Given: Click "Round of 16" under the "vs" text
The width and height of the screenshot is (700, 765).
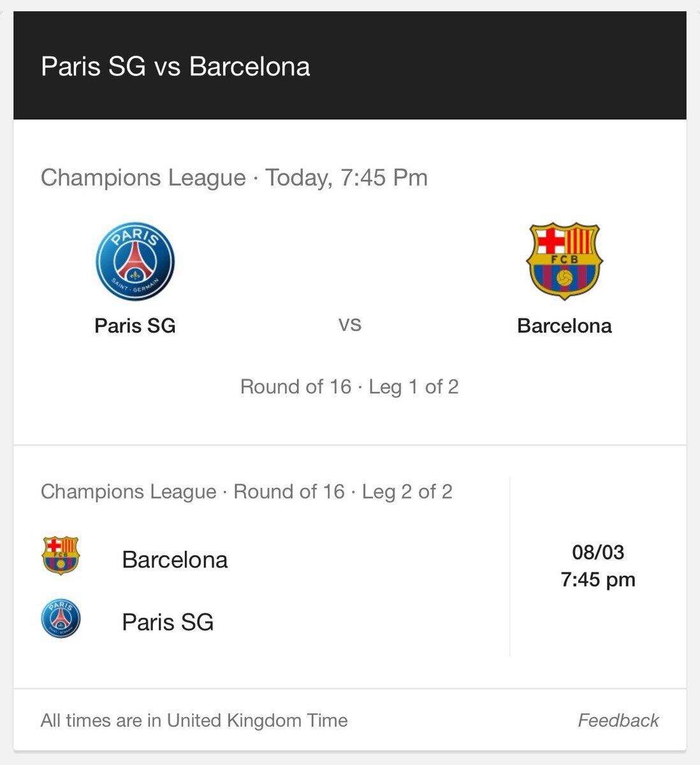Looking at the screenshot, I should tap(296, 387).
